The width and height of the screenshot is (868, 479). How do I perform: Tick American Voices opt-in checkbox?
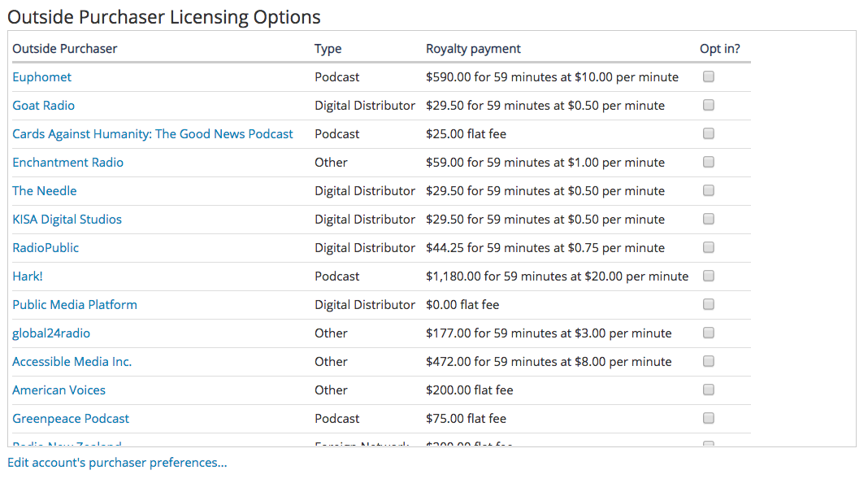click(x=709, y=390)
